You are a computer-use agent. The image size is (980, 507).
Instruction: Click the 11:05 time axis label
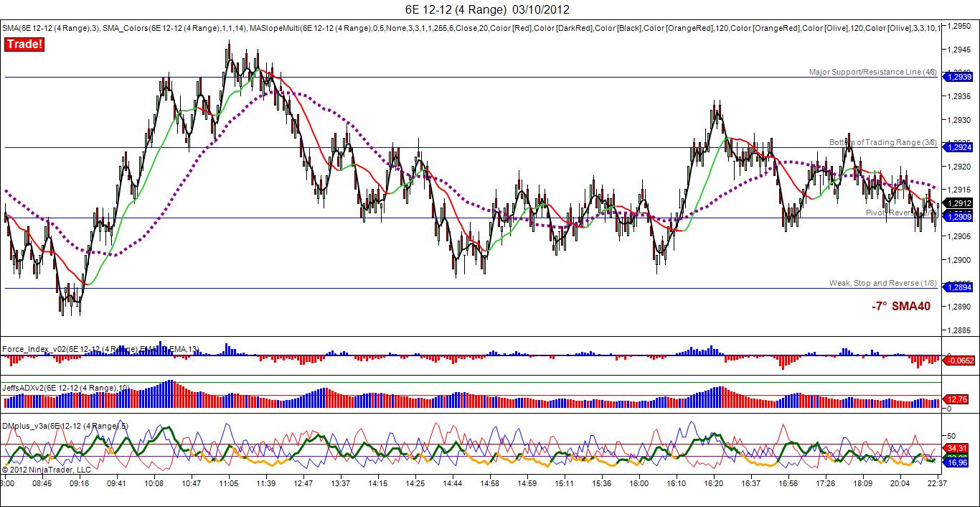(228, 484)
